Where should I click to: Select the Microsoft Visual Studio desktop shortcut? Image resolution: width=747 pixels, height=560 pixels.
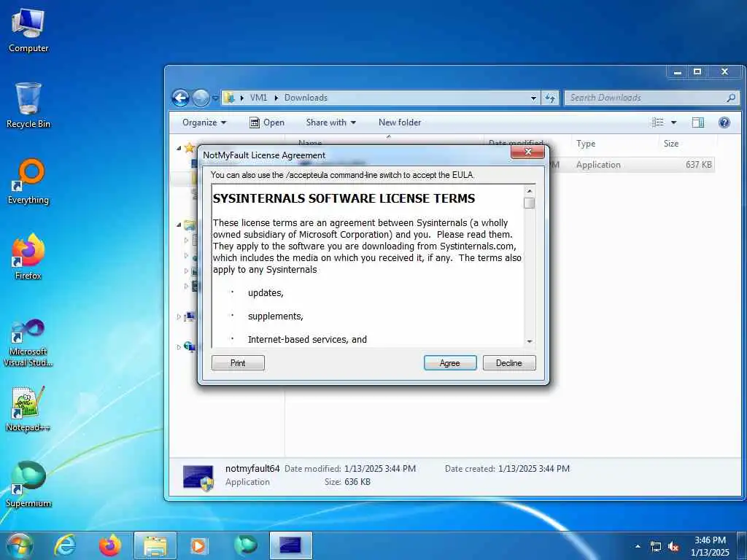point(28,343)
